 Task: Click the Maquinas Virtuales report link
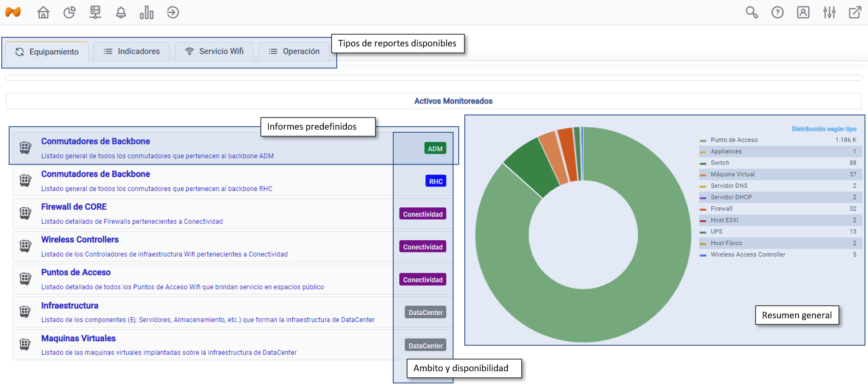click(x=79, y=338)
